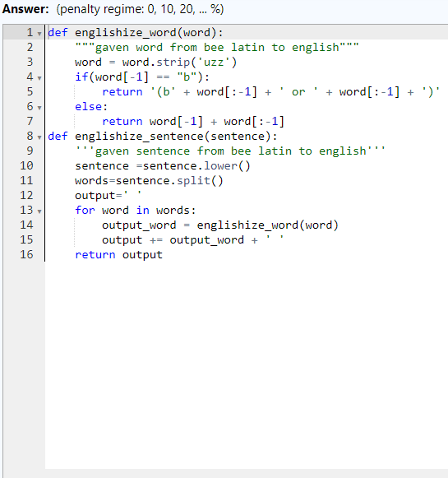Viewport: 448px width, 478px height.
Task: Click 'output += output_word' line
Action: coord(193,239)
